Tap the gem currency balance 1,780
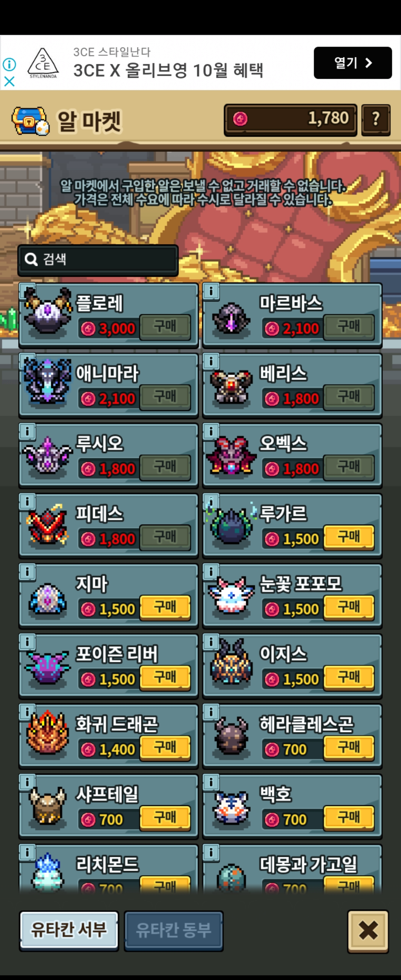The width and height of the screenshot is (401, 980). tap(290, 120)
